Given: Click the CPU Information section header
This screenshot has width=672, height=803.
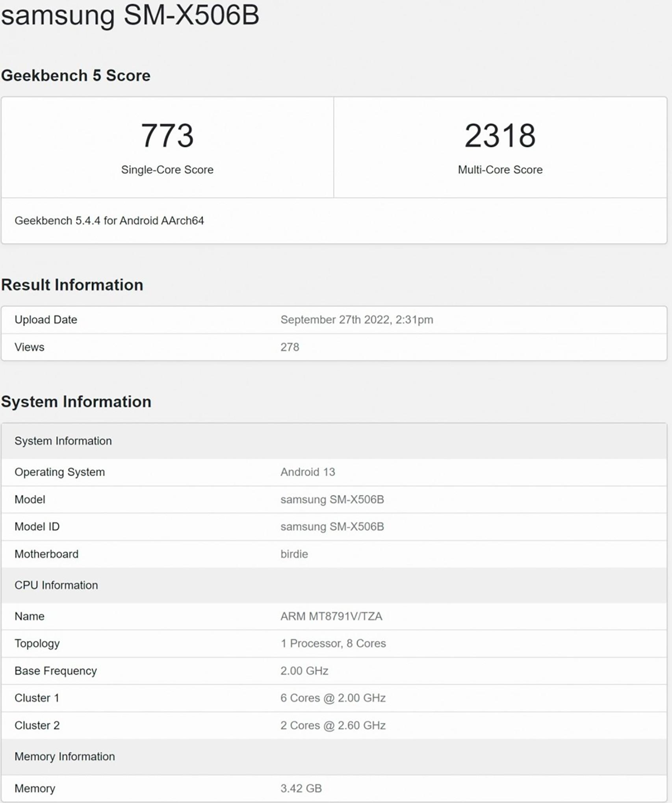Looking at the screenshot, I should point(56,585).
